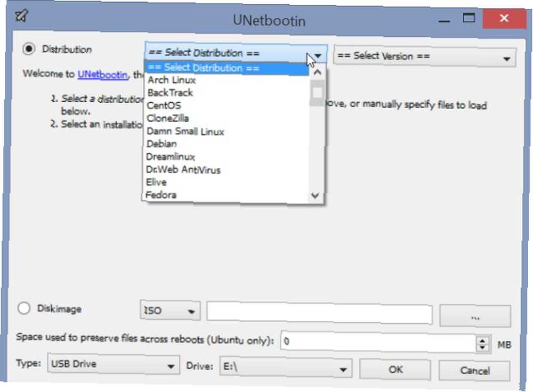Increase persistence space with up arrow
533x392 pixels.
pyautogui.click(x=483, y=340)
